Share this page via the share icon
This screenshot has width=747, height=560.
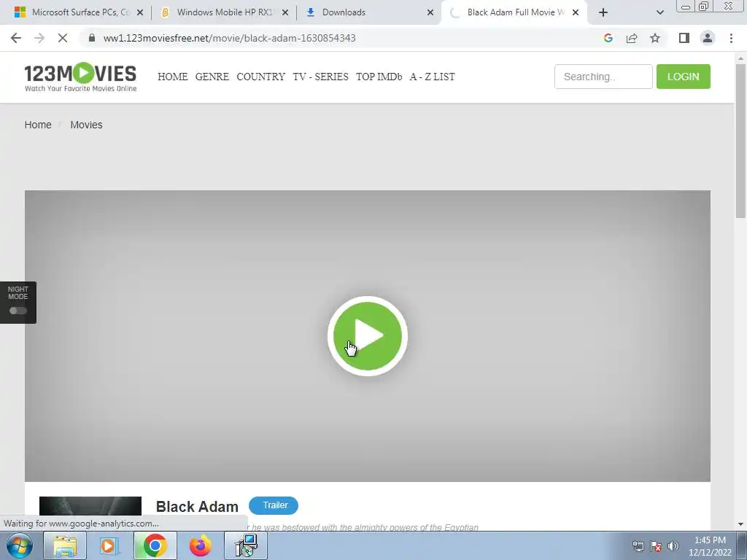coord(632,38)
